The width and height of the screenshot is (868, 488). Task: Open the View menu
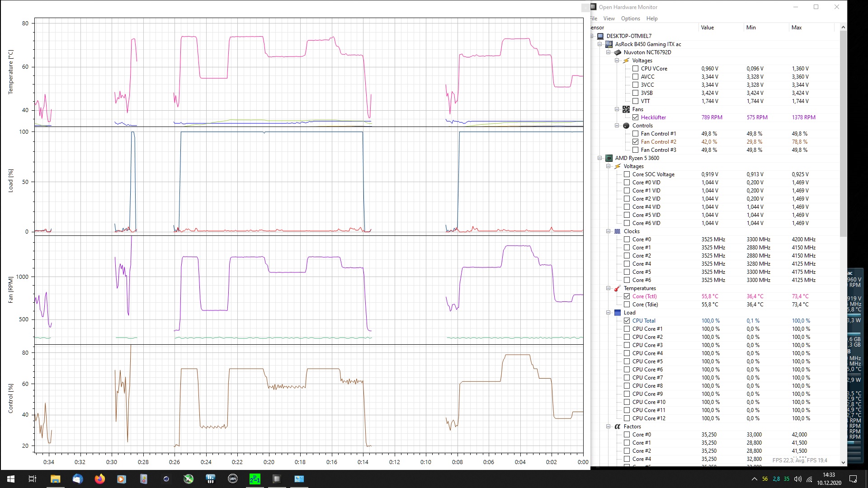[x=609, y=19]
